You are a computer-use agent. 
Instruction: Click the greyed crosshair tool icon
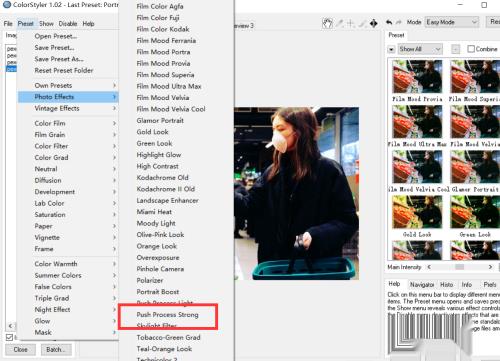point(350,23)
